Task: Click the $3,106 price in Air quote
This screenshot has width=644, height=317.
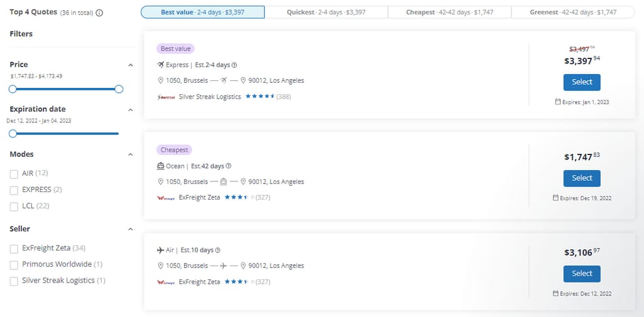Action: (582, 252)
